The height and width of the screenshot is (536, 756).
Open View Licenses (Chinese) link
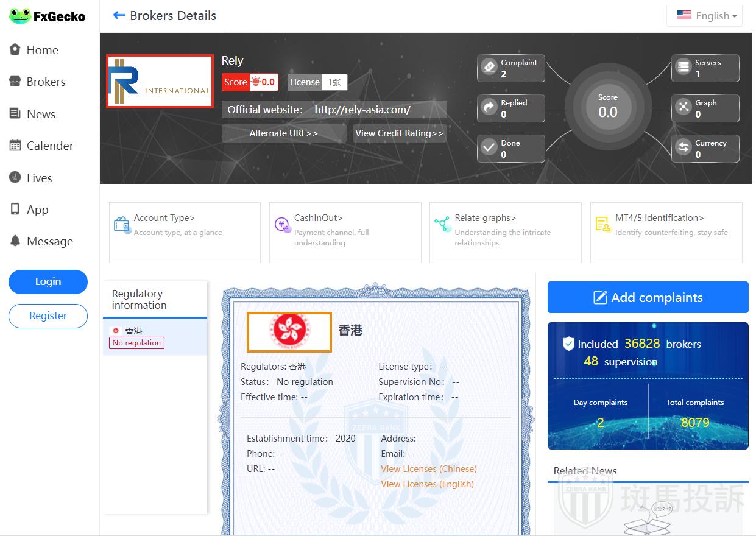428,469
